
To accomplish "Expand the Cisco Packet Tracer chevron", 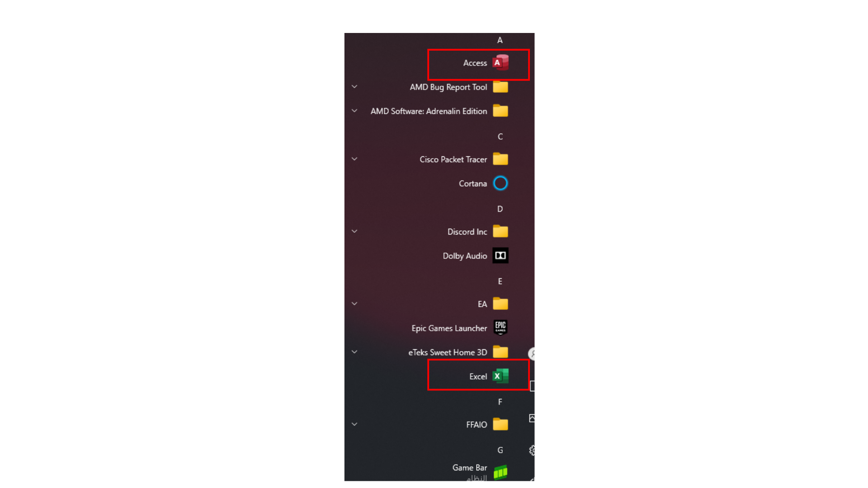I will 354,159.
